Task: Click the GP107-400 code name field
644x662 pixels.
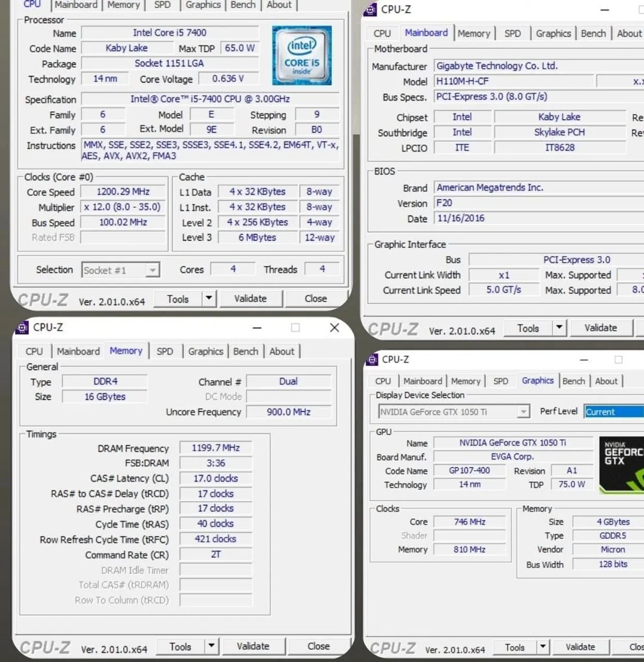Action: 469,471
